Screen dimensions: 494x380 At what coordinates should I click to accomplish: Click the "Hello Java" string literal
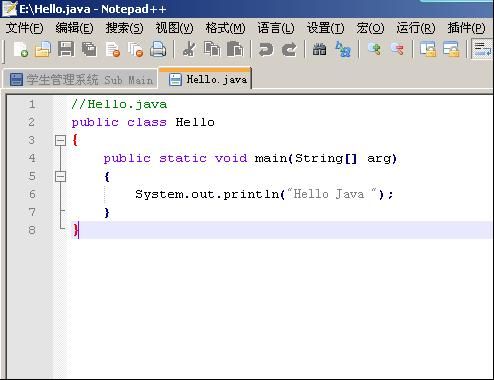(332, 194)
